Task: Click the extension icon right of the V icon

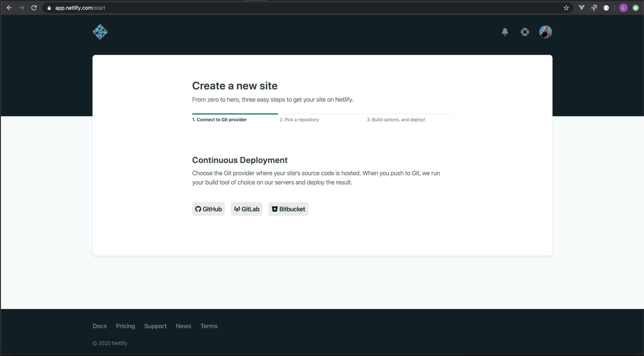Action: (594, 8)
